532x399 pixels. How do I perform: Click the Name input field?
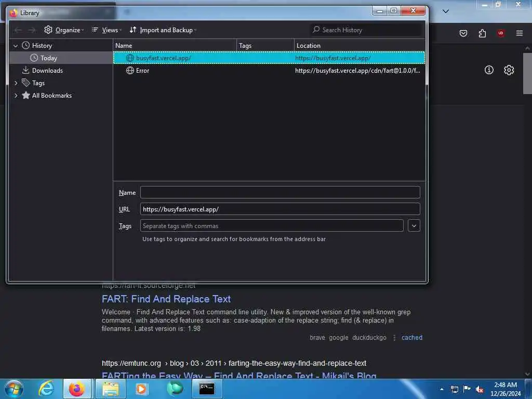(280, 192)
